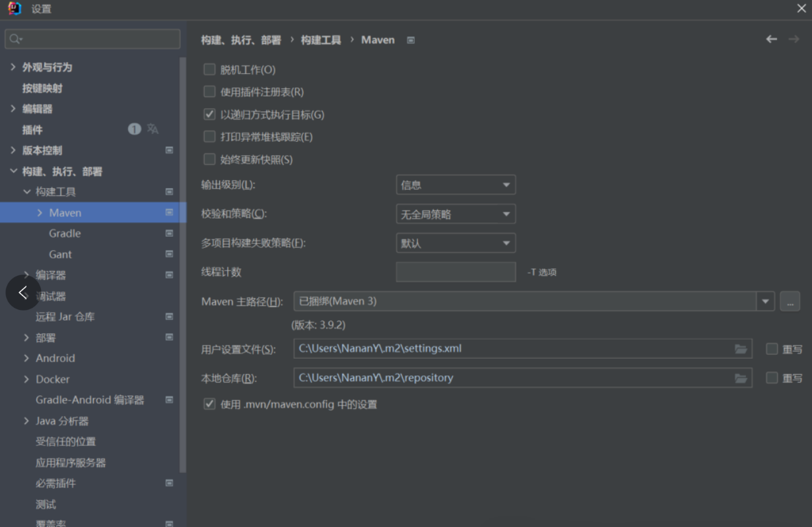812x527 pixels.
Task: Expand the 外观与行为 tree node
Action: pyautogui.click(x=14, y=67)
